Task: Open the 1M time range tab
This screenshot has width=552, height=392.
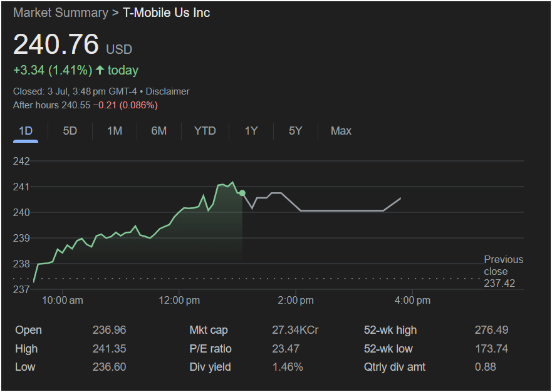Action: 115,131
